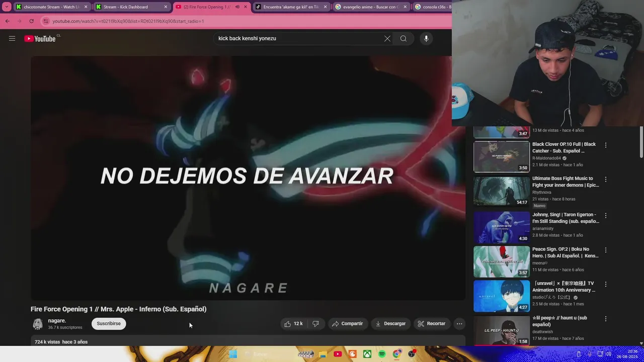The image size is (644, 362).
Task: Open File Explorer in the taskbar
Action: (x=323, y=354)
